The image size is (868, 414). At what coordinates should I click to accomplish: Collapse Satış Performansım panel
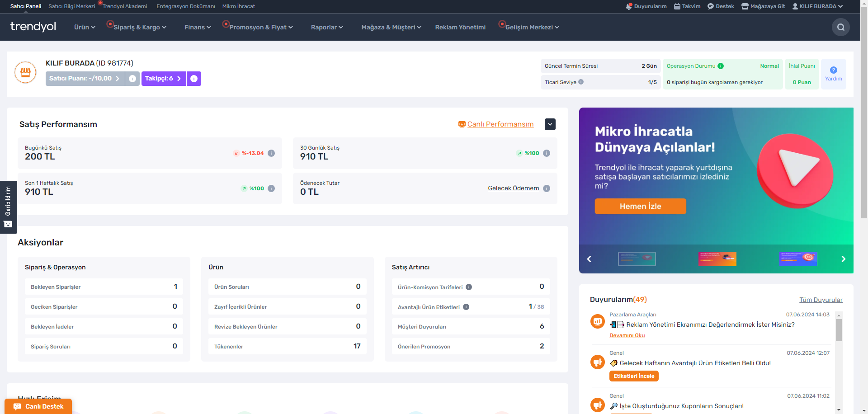pos(550,124)
